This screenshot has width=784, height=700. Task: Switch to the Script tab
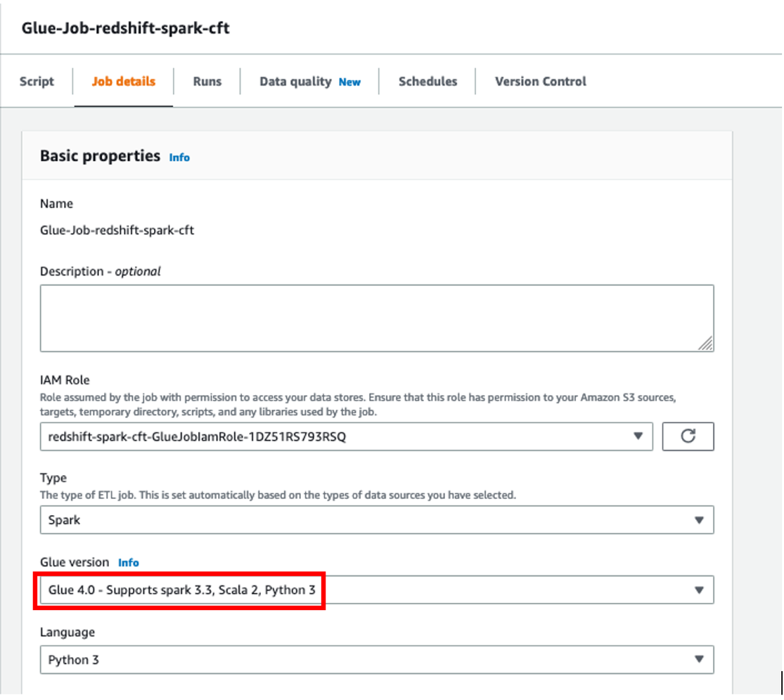[37, 82]
